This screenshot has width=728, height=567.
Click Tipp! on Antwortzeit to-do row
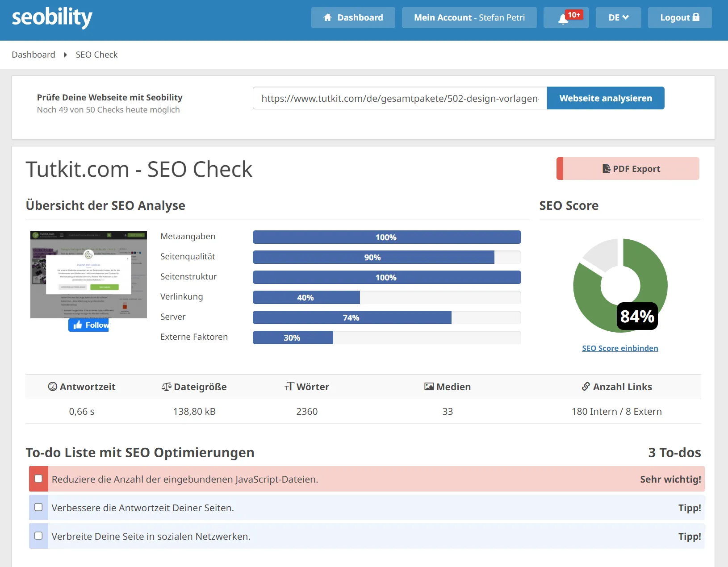[690, 508]
